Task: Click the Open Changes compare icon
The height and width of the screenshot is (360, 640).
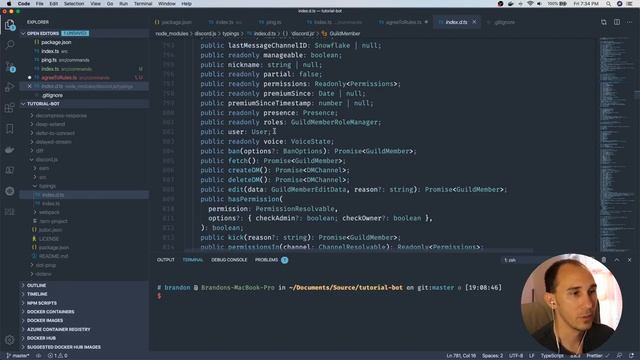Action: click(604, 22)
